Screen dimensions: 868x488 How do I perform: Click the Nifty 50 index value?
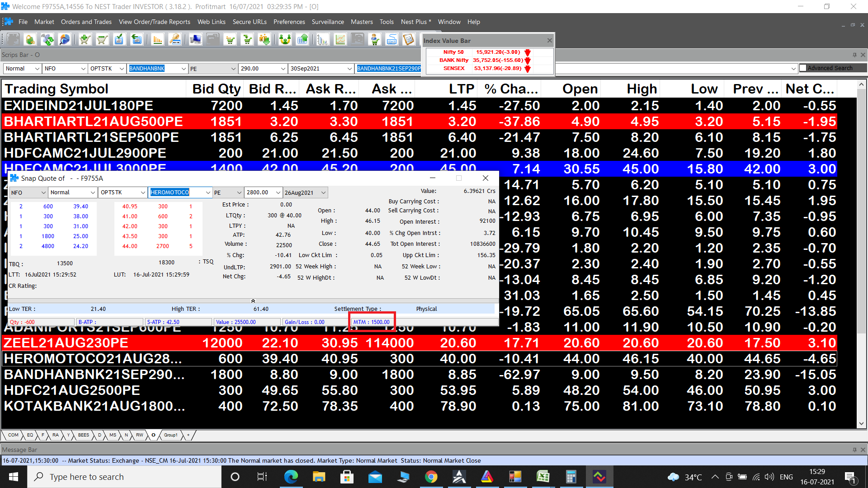pos(498,52)
